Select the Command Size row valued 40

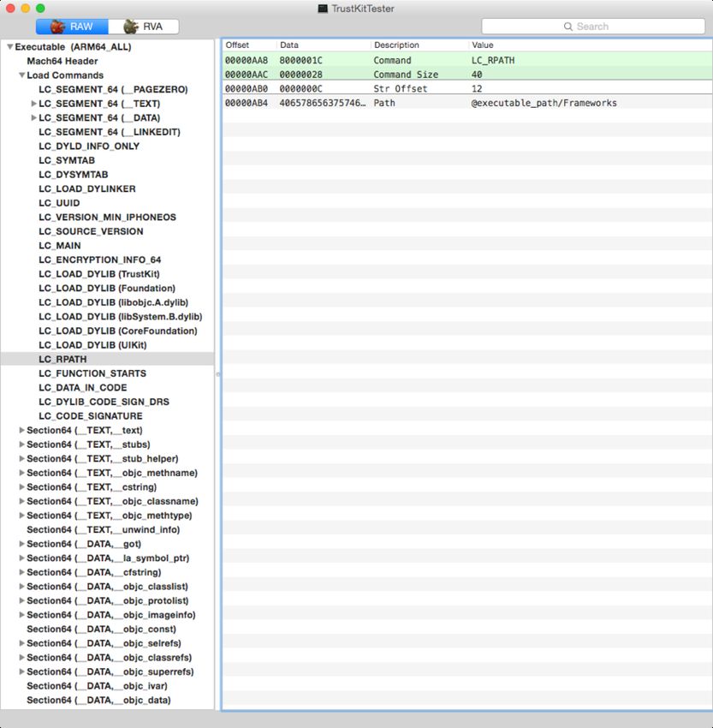click(x=467, y=75)
